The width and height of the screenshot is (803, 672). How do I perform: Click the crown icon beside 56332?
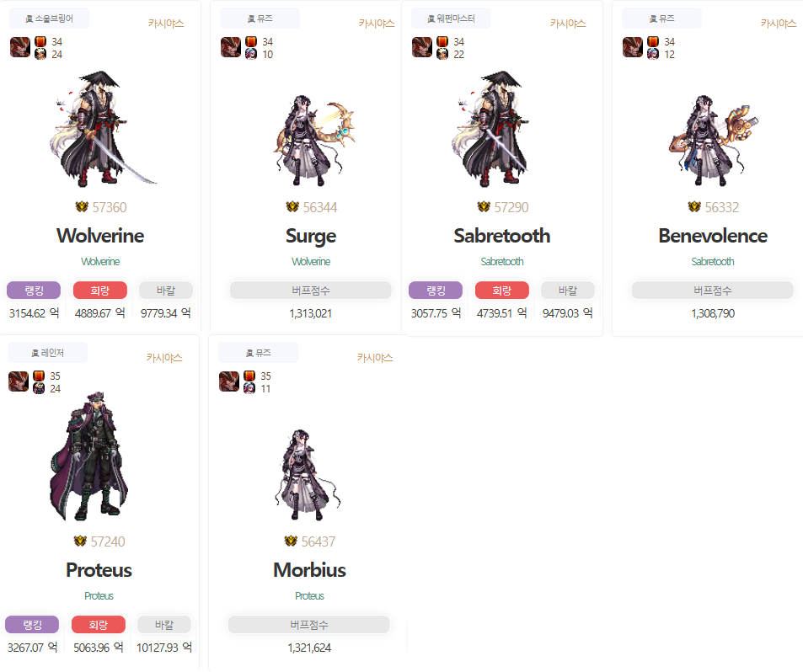click(x=694, y=207)
